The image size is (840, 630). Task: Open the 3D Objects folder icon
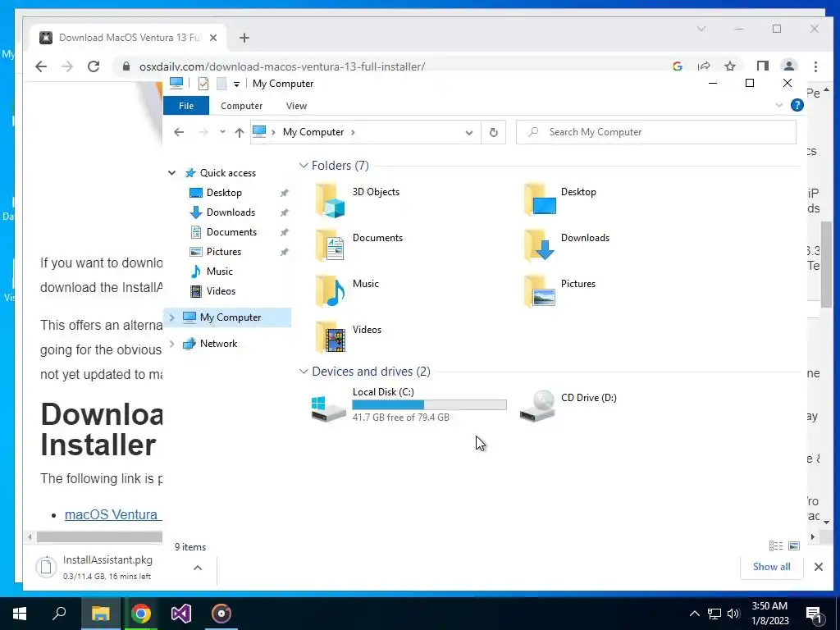[330, 200]
